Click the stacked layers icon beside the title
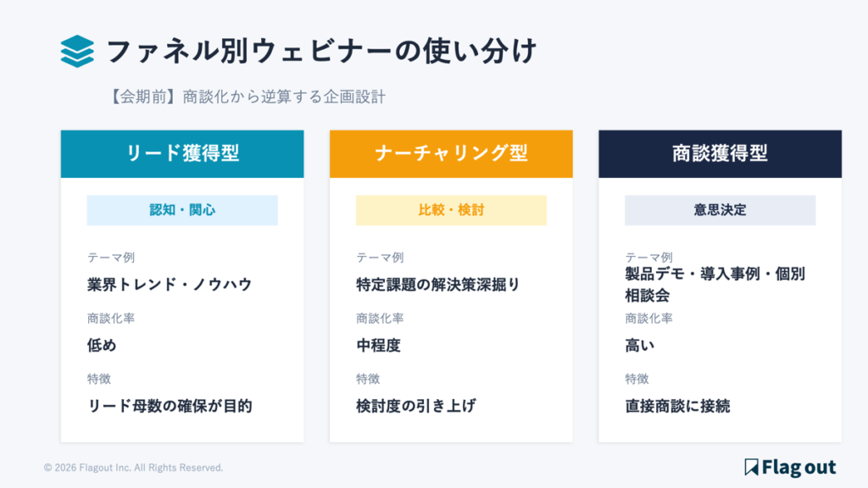The image size is (868, 488). point(77,51)
